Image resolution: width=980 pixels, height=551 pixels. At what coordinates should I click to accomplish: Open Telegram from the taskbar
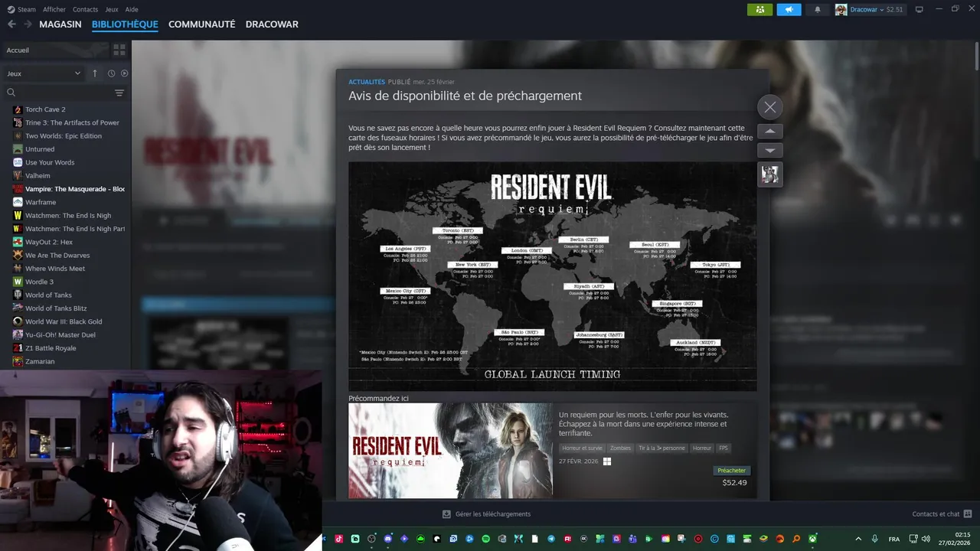[551, 539]
